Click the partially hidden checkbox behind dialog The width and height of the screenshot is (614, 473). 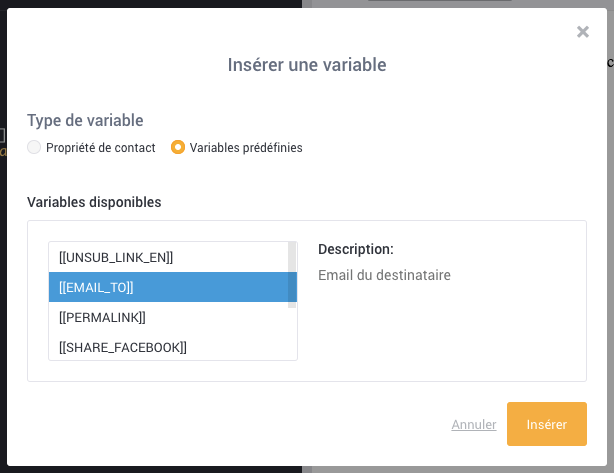coord(2,135)
